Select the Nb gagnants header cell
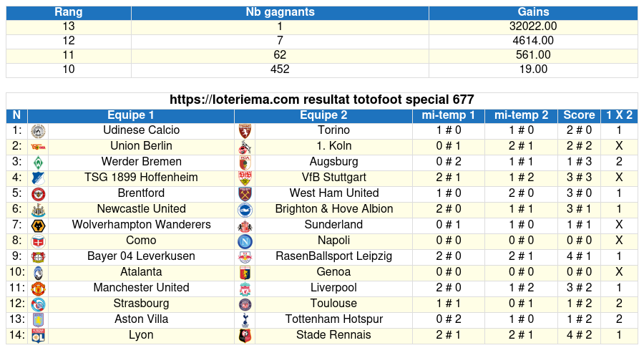 point(280,12)
